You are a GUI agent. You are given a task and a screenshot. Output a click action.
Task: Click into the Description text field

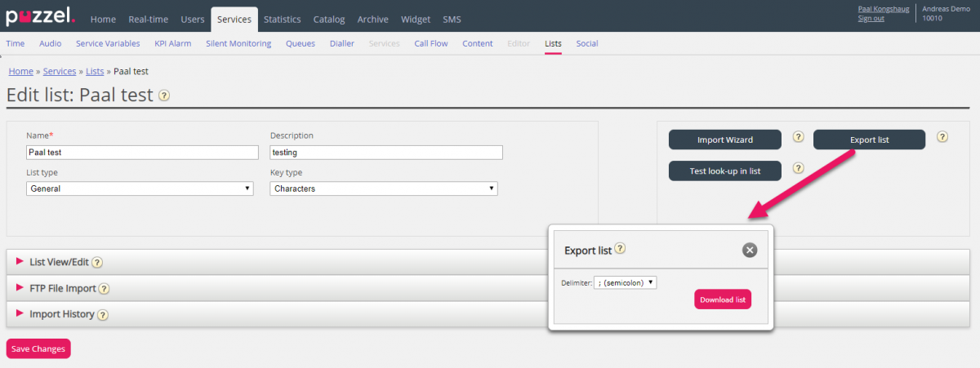(x=386, y=153)
